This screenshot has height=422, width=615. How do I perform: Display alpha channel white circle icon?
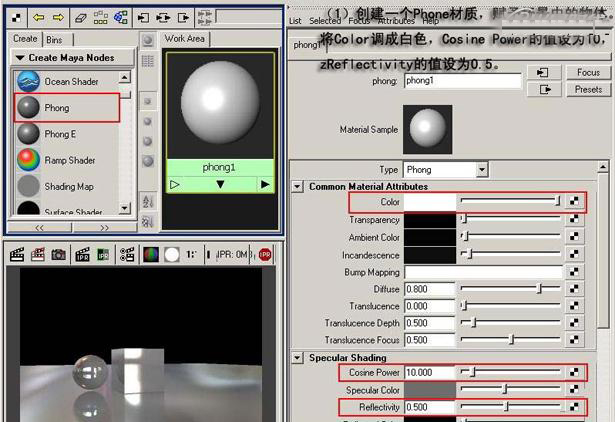pos(172,255)
